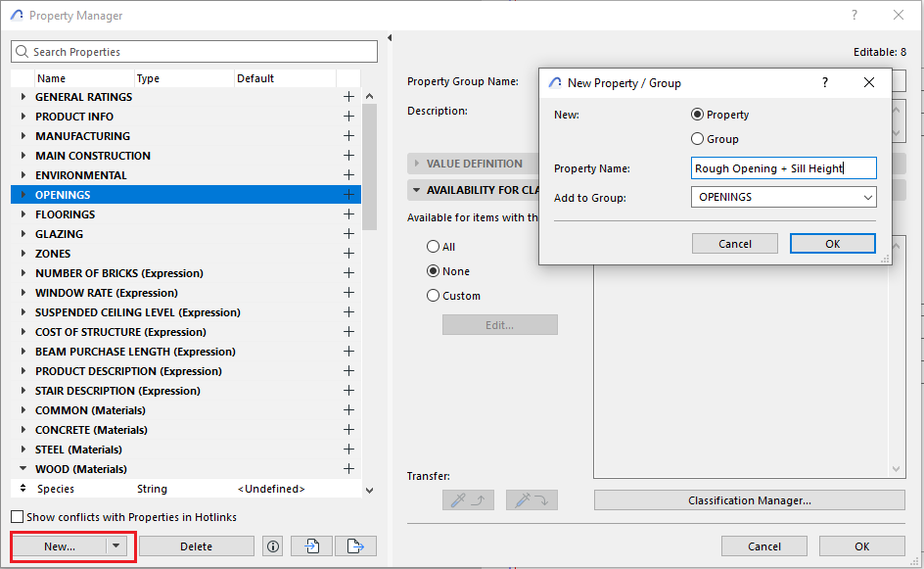
Task: Click plus icon on WINDOW RATE row
Action: 348,293
